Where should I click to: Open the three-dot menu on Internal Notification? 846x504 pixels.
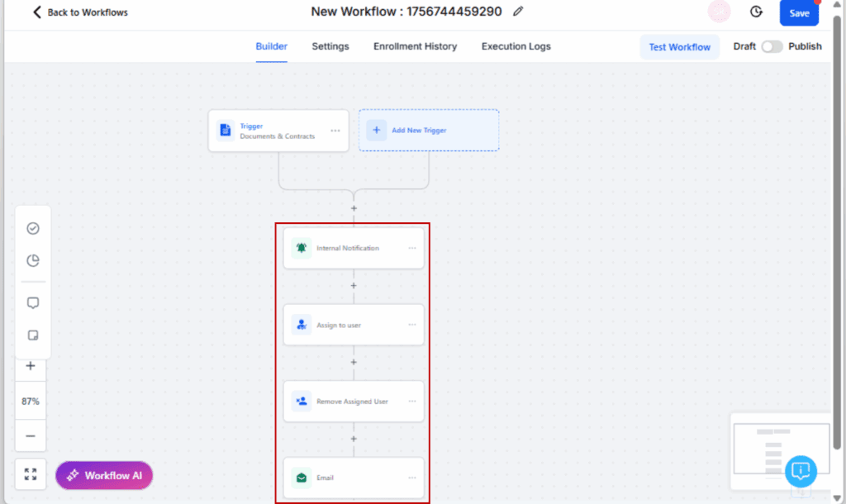412,248
